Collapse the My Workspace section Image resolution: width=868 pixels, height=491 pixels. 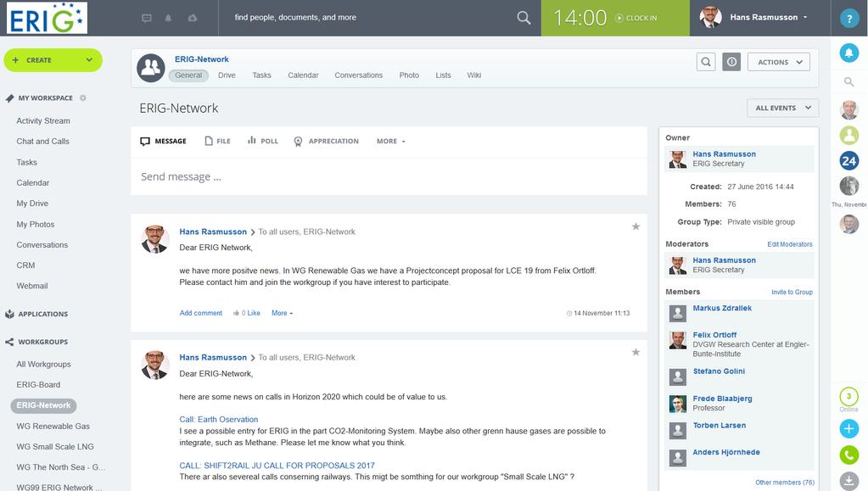45,98
